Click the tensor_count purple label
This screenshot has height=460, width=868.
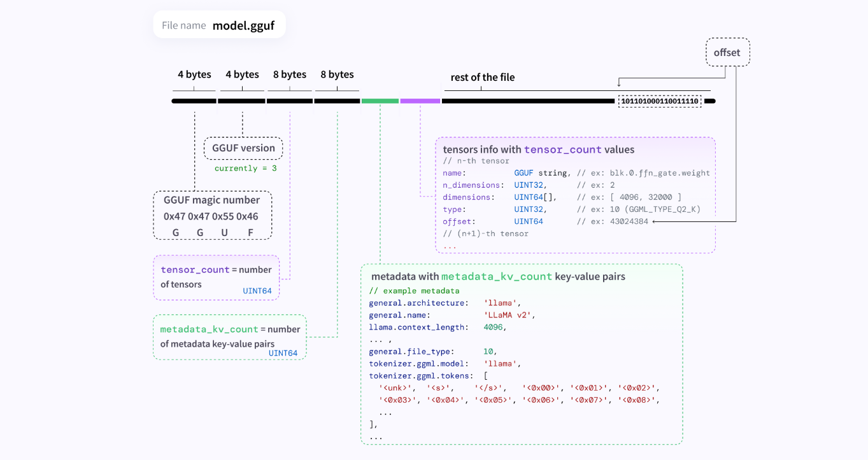point(195,270)
